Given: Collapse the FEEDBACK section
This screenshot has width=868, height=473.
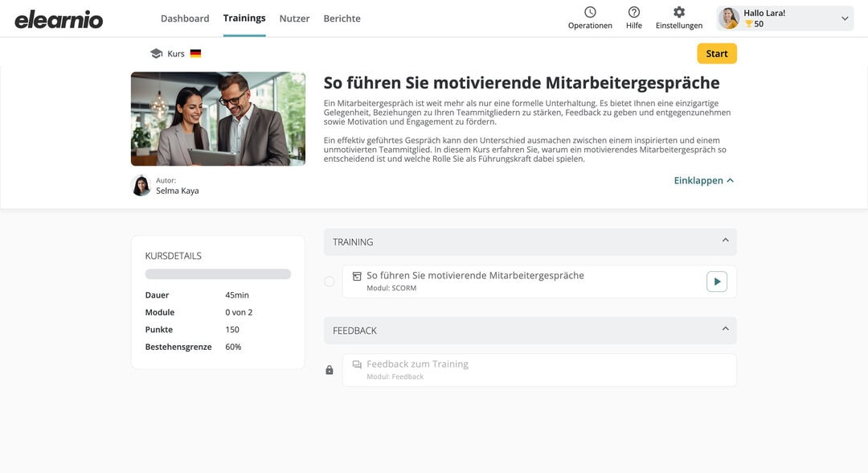Looking at the screenshot, I should (x=725, y=330).
